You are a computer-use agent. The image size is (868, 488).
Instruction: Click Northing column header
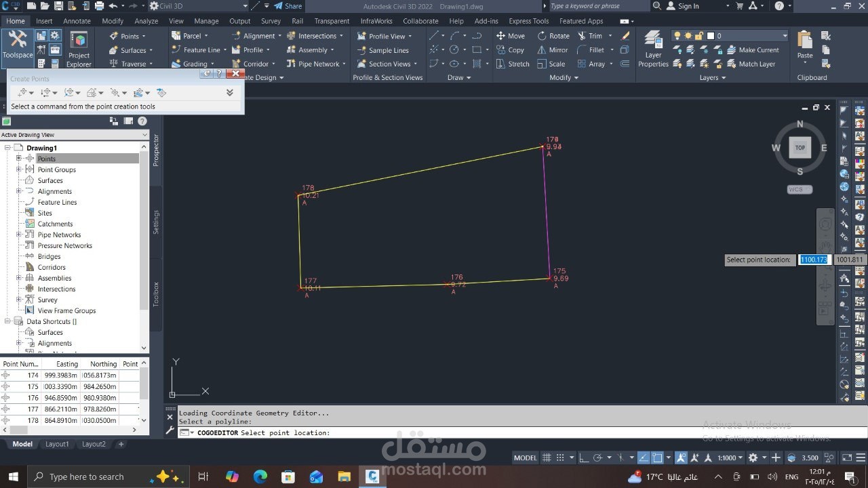[x=103, y=364]
